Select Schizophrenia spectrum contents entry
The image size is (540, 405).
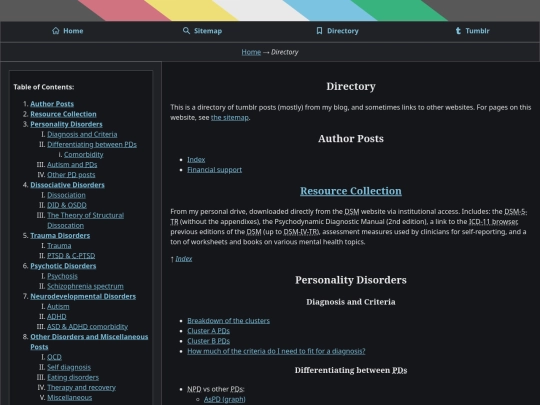coord(85,286)
